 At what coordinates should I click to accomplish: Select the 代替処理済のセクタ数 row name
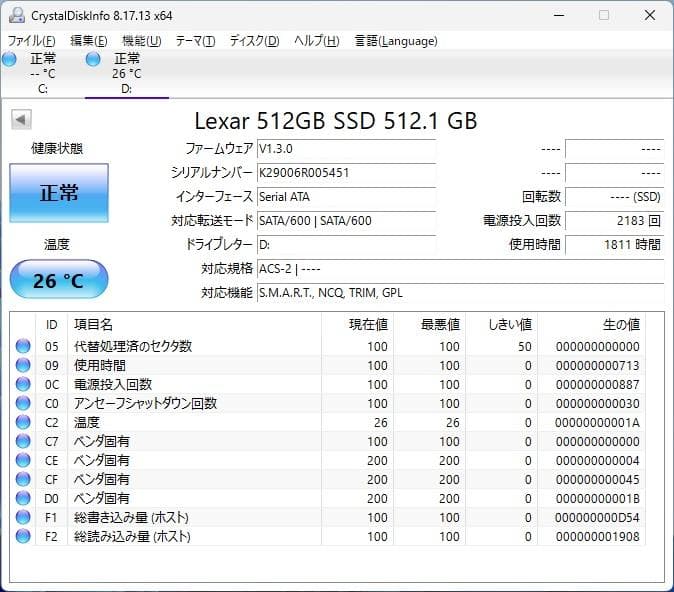pos(133,346)
